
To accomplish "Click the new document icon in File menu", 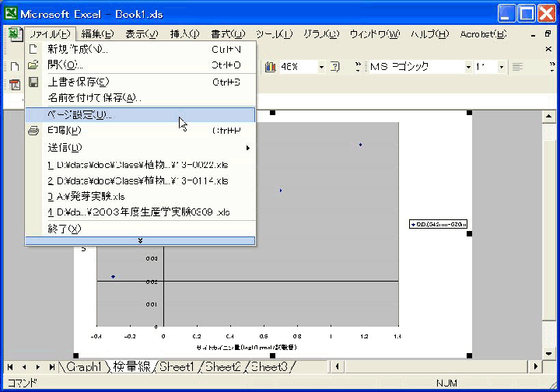I will (33, 49).
